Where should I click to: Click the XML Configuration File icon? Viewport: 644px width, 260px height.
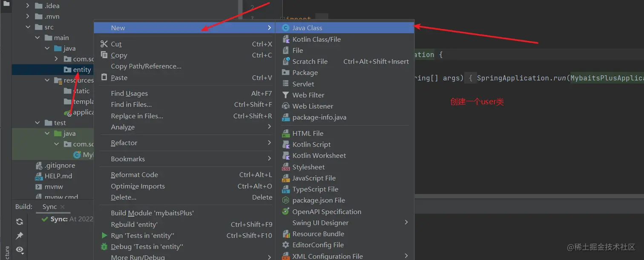286,256
